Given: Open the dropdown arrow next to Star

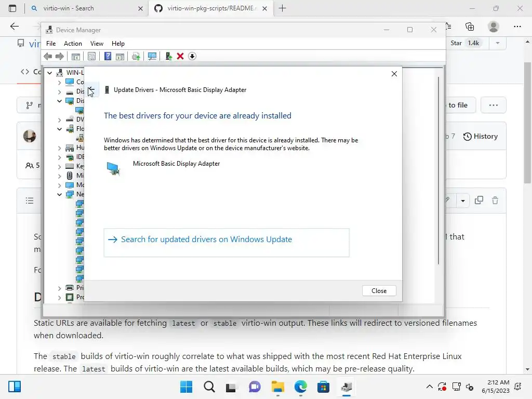Looking at the screenshot, I should (x=498, y=43).
